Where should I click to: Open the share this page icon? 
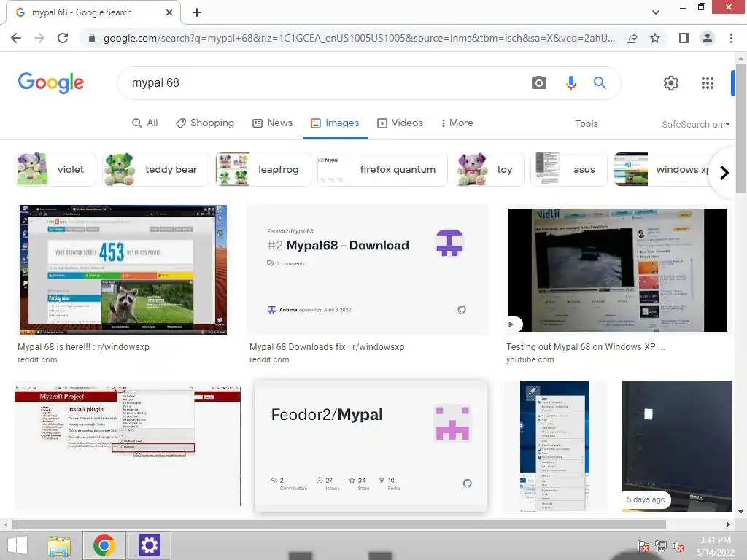(632, 38)
